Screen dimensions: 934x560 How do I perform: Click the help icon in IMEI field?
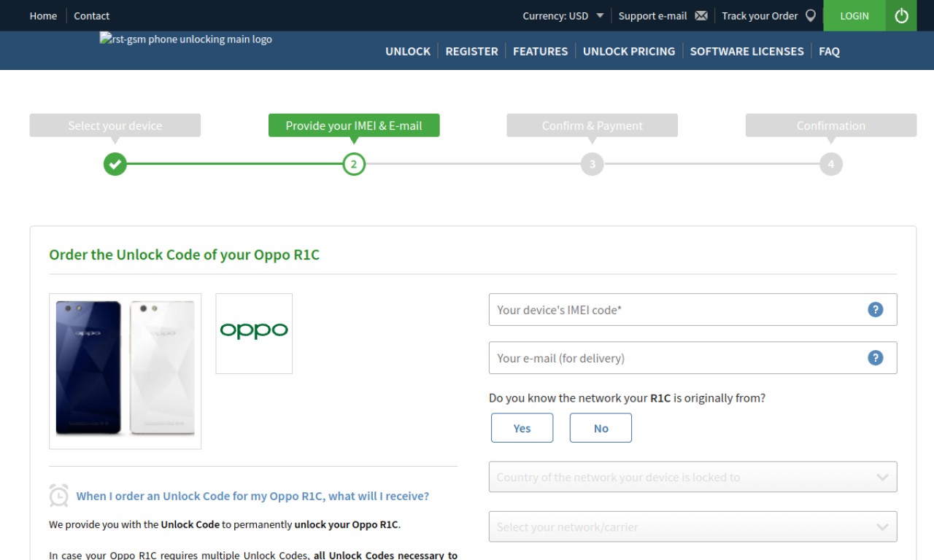(875, 310)
